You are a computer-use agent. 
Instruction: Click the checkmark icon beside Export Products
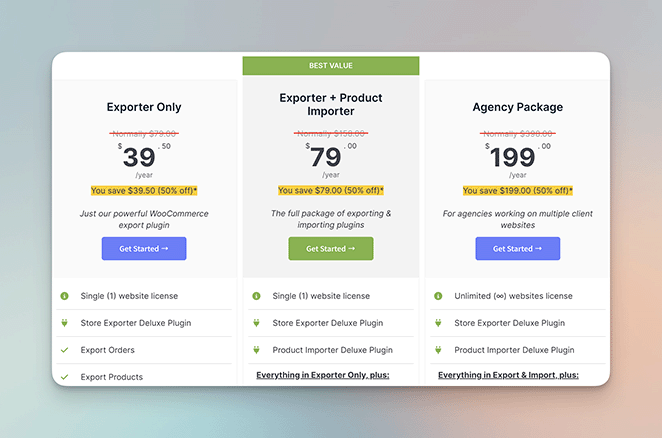(x=64, y=377)
